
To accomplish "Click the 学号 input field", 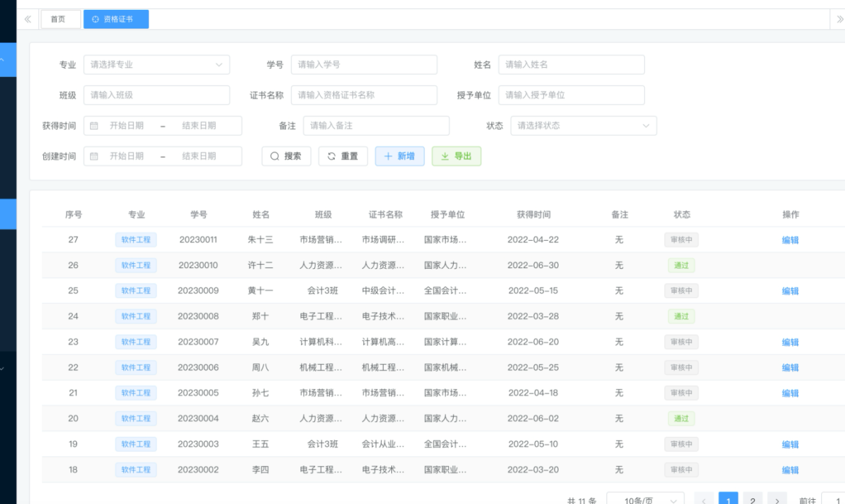I will click(364, 65).
